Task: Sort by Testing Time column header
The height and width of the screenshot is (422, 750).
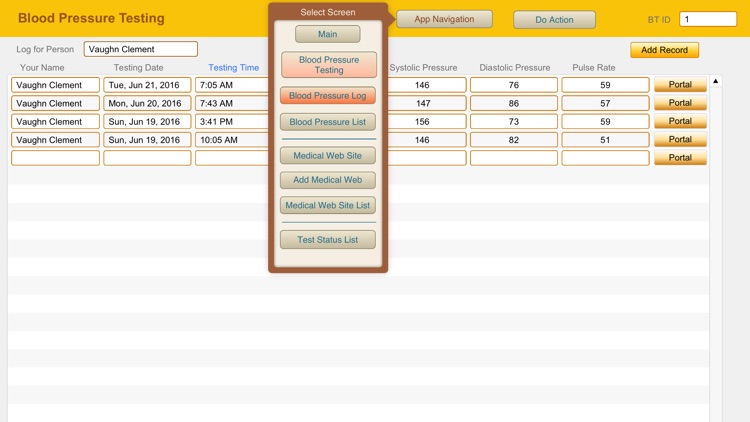Action: (233, 67)
